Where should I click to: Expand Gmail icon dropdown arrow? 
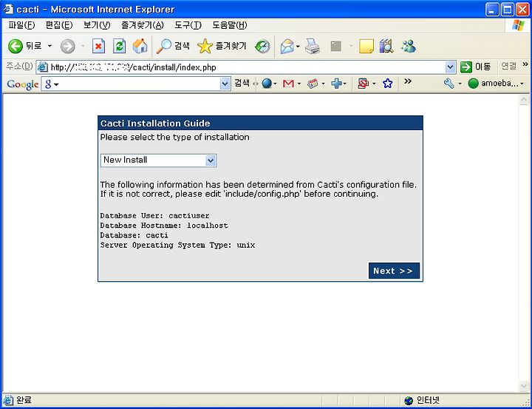[299, 84]
